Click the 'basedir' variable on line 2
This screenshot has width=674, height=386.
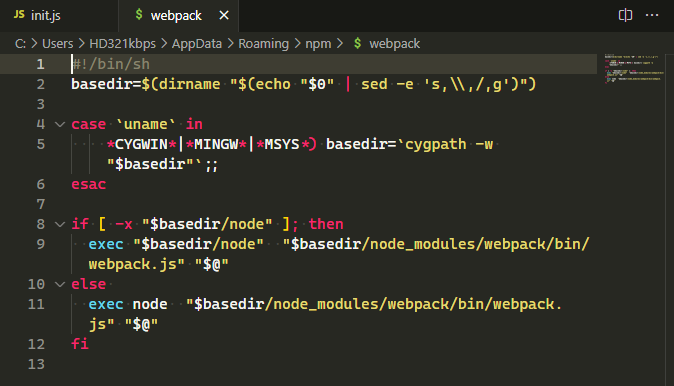click(x=102, y=84)
